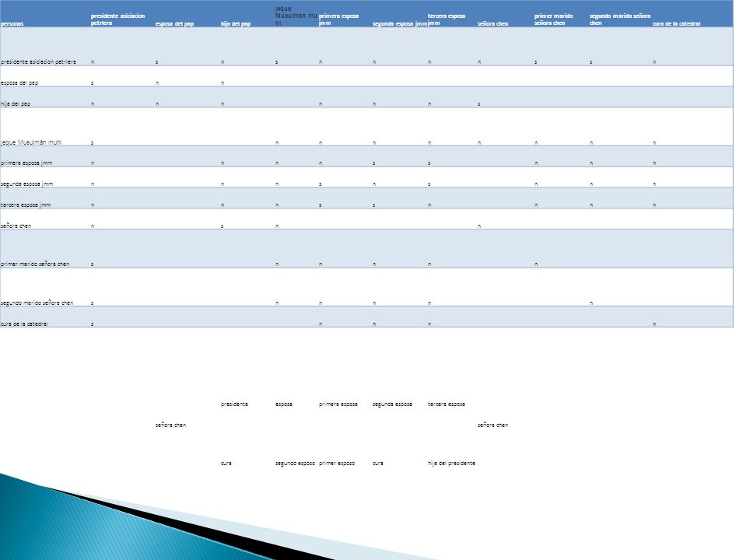The width and height of the screenshot is (747, 560).
Task: Click the row label 'segunda esposa jmm'
Action: coord(26,184)
